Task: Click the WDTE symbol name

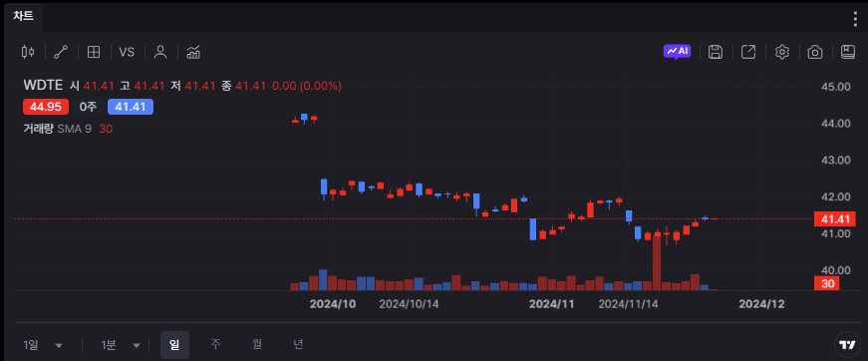Action: [x=43, y=86]
